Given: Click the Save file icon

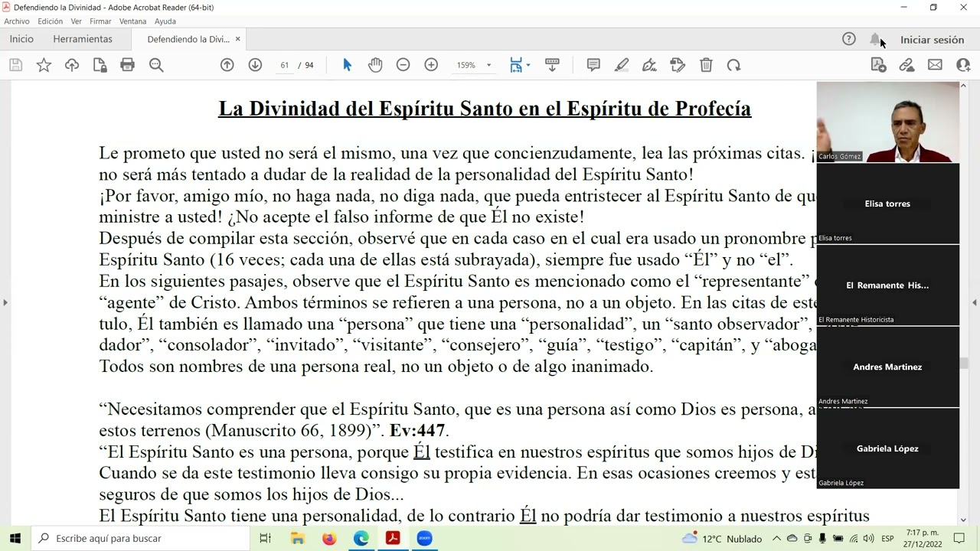Looking at the screenshot, I should click(x=15, y=65).
